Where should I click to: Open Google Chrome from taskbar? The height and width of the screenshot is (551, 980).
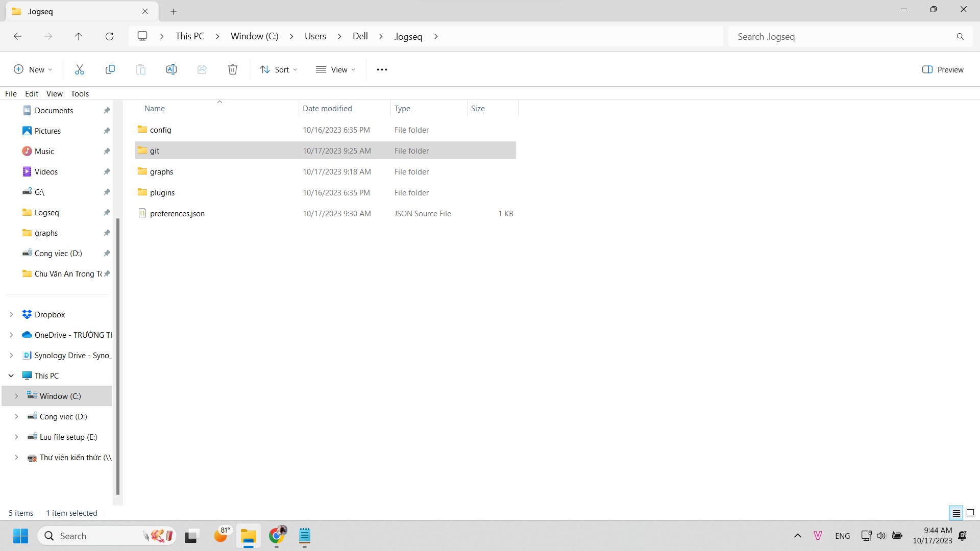(277, 536)
